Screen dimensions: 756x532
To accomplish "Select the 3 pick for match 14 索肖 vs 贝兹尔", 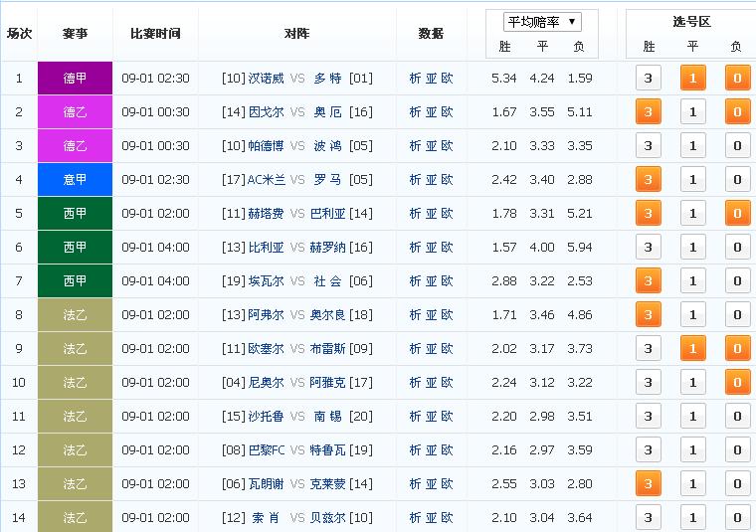I will pyautogui.click(x=649, y=518).
